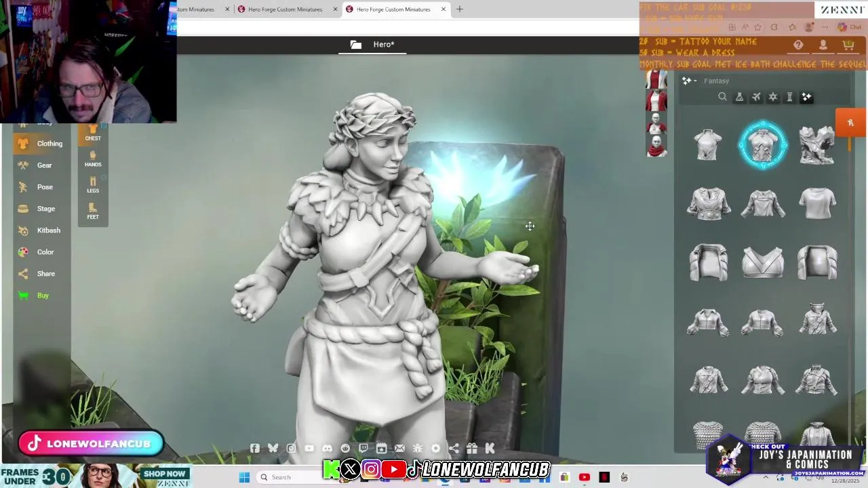Choose the first sleeveless top thumbnail

pos(708,144)
